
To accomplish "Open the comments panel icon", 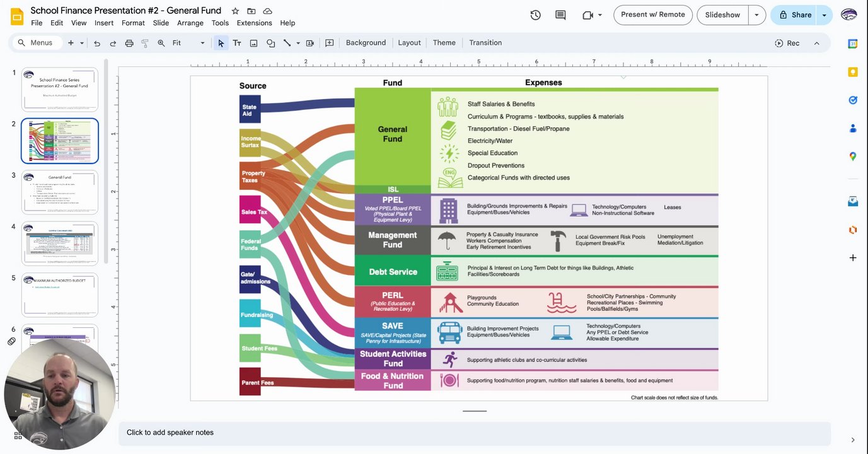I will coord(560,15).
